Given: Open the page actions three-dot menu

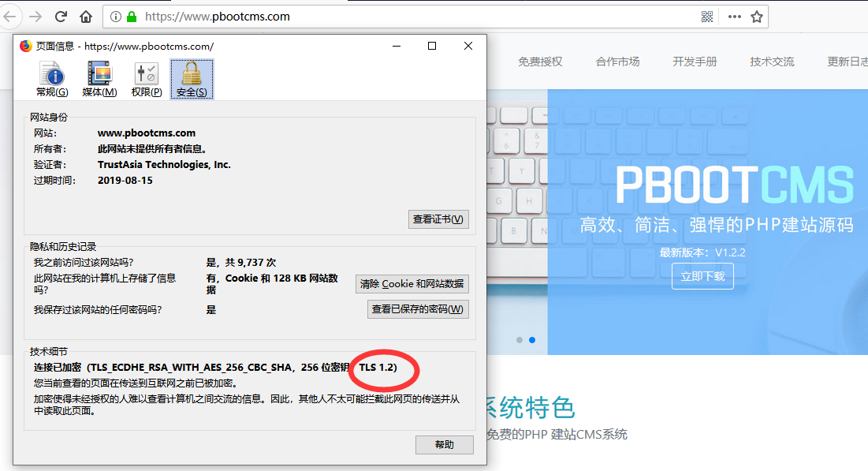Looking at the screenshot, I should (x=734, y=17).
